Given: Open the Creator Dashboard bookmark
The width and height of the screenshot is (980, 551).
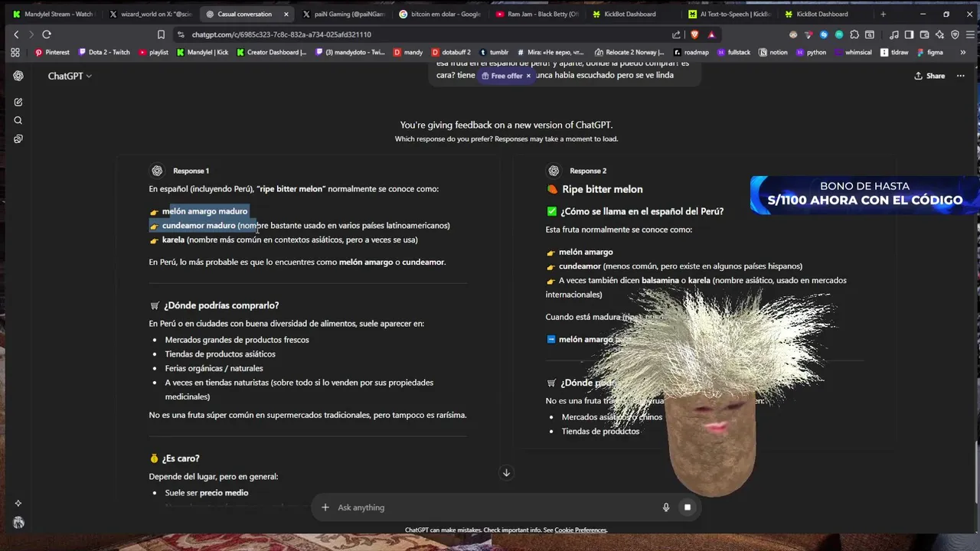Looking at the screenshot, I should tap(272, 52).
